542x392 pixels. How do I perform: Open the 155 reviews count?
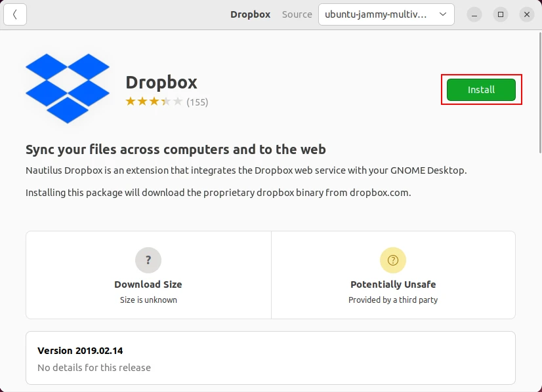coord(197,102)
